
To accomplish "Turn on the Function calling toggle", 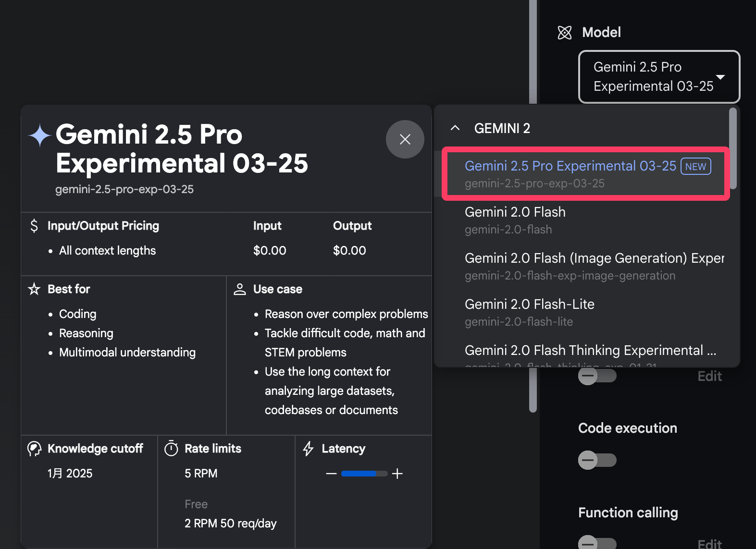I will click(x=596, y=543).
